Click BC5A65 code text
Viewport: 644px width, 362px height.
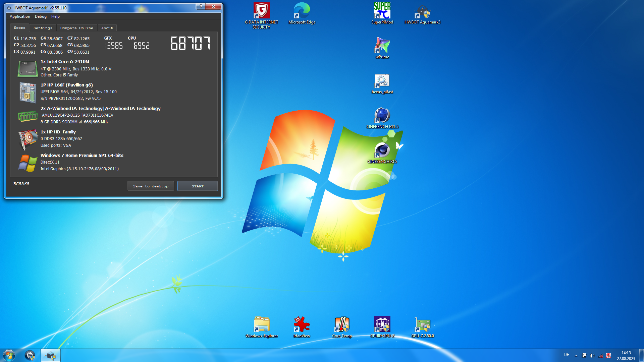(x=21, y=184)
